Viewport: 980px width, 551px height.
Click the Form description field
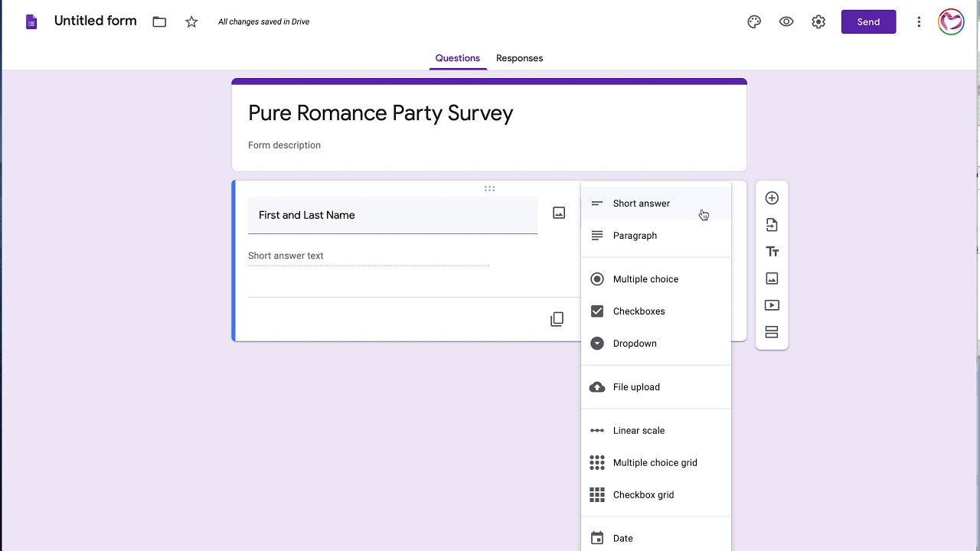[284, 145]
